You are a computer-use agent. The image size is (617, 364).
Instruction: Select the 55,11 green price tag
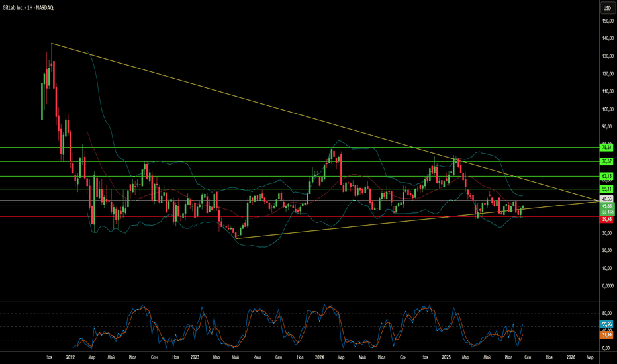607,189
